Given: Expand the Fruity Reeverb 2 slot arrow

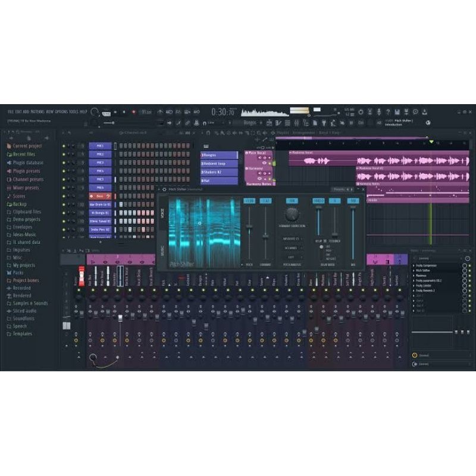Looking at the screenshot, I should point(414,291).
